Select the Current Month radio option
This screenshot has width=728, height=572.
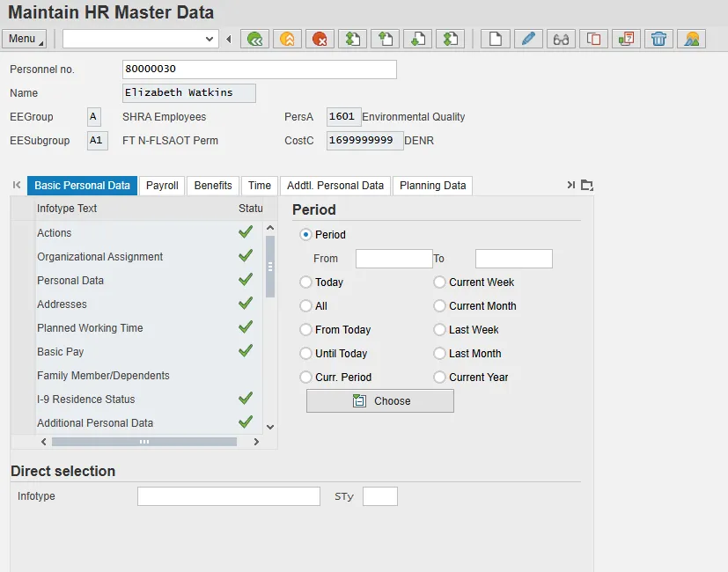(440, 306)
